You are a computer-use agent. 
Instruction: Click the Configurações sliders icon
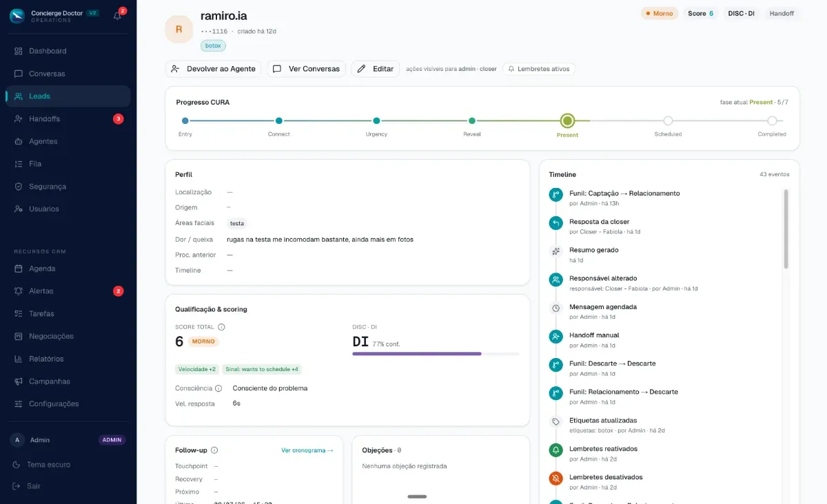pos(19,404)
